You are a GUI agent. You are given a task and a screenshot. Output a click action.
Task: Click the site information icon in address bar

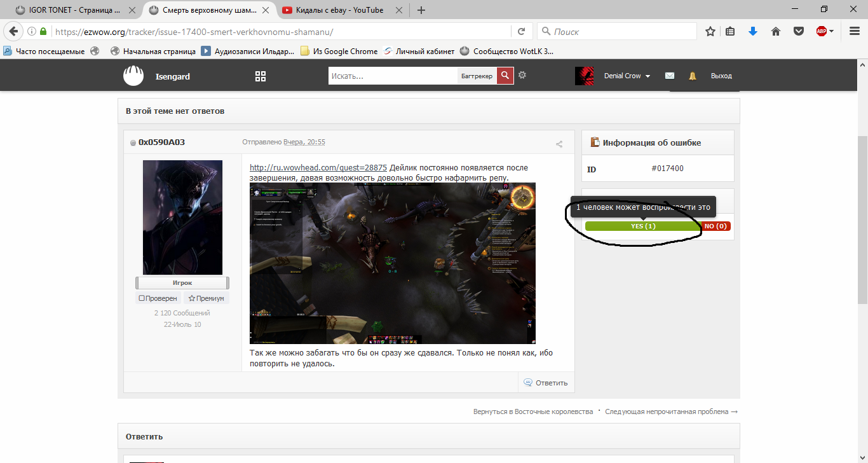pos(32,31)
